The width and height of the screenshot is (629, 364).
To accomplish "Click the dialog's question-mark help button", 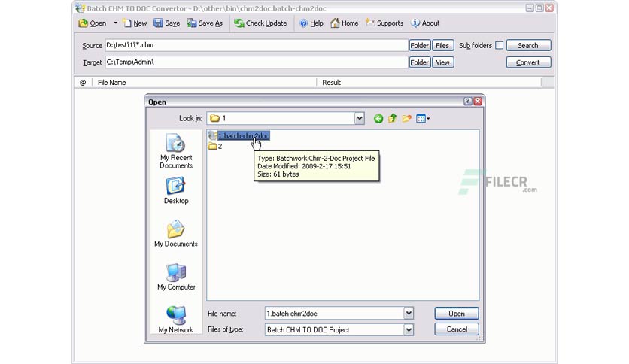I will coord(468,102).
